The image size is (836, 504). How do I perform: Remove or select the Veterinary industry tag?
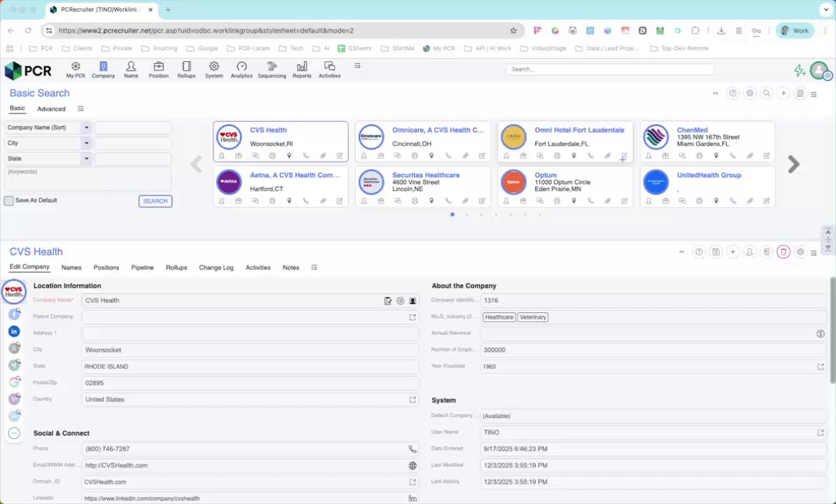click(x=533, y=317)
